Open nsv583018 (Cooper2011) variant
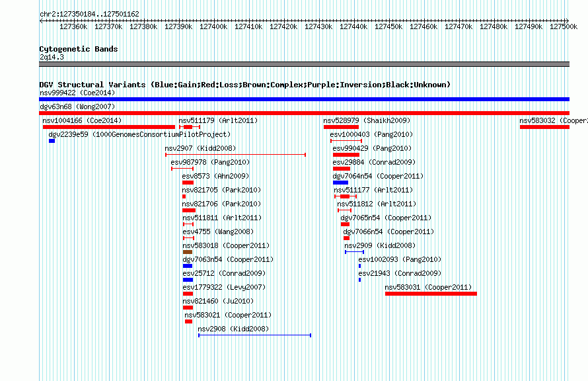The image size is (588, 381). 226,245
